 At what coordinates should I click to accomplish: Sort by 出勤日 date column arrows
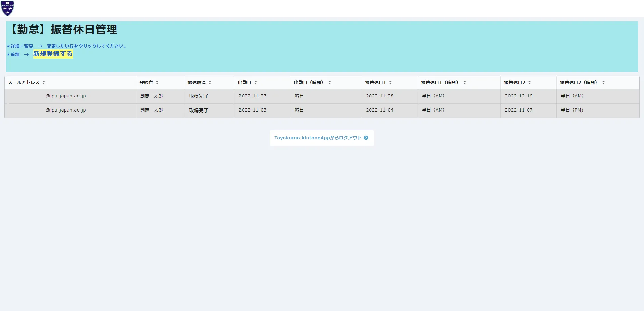pyautogui.click(x=256, y=83)
